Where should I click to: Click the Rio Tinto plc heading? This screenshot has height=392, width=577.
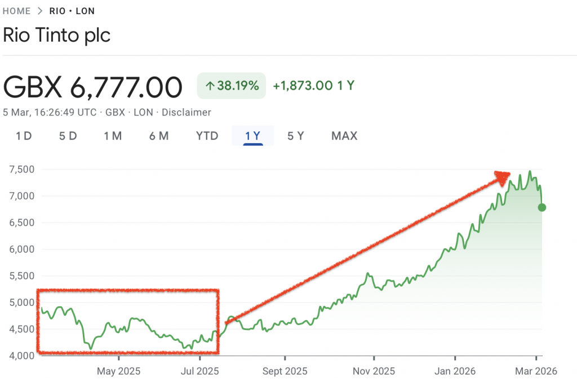[x=57, y=35]
